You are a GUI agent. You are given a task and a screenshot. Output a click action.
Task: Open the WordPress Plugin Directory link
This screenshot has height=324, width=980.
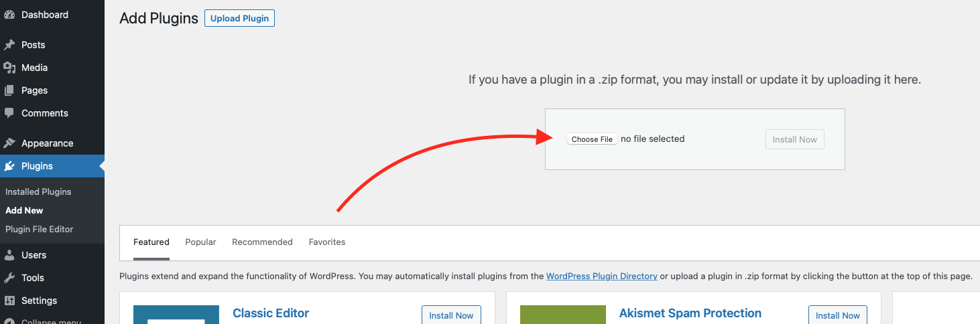tap(602, 276)
